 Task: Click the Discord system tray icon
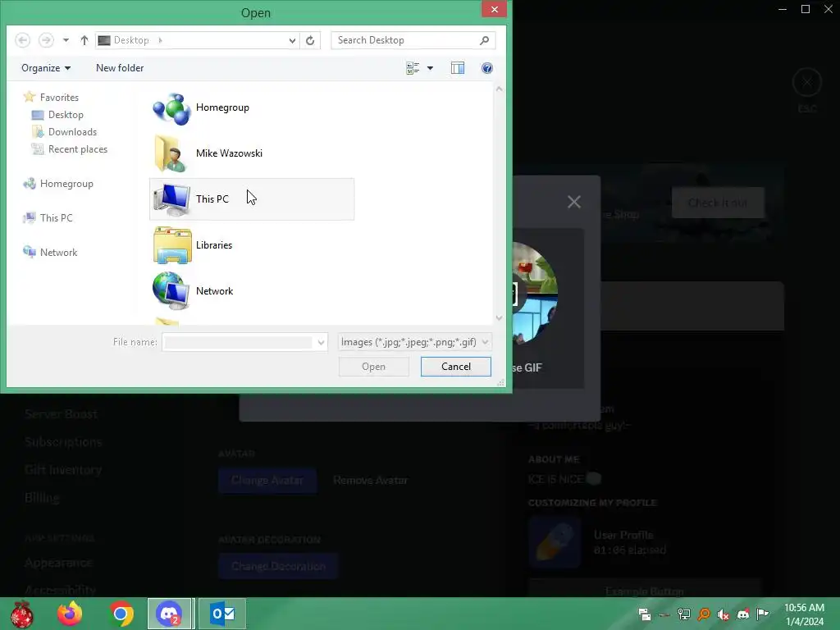click(x=743, y=614)
